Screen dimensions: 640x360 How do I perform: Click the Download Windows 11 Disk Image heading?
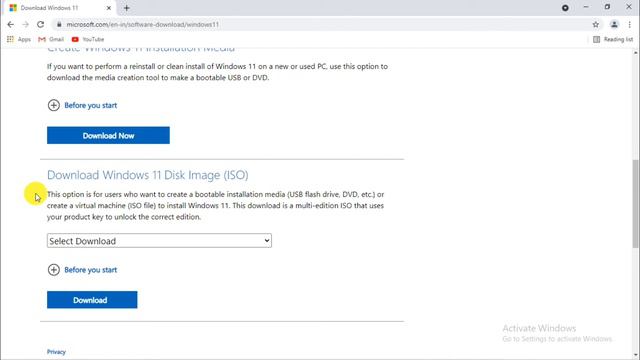(147, 175)
